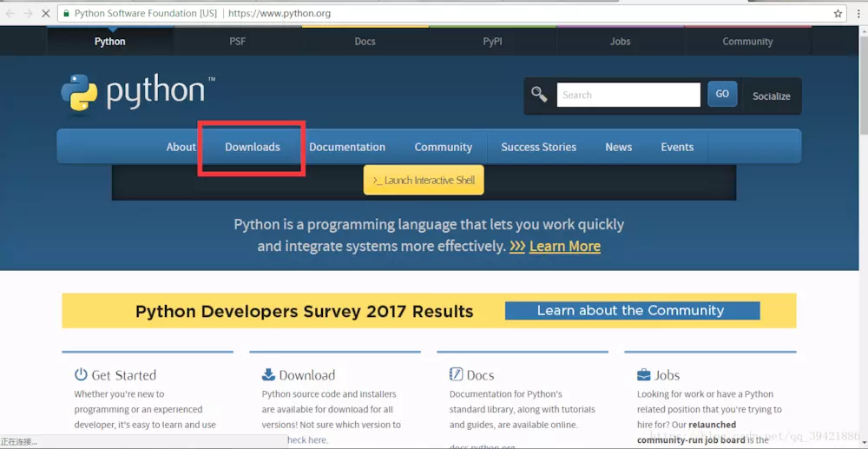The height and width of the screenshot is (449, 868).
Task: Stop page loading with the X icon
Action: (46, 13)
